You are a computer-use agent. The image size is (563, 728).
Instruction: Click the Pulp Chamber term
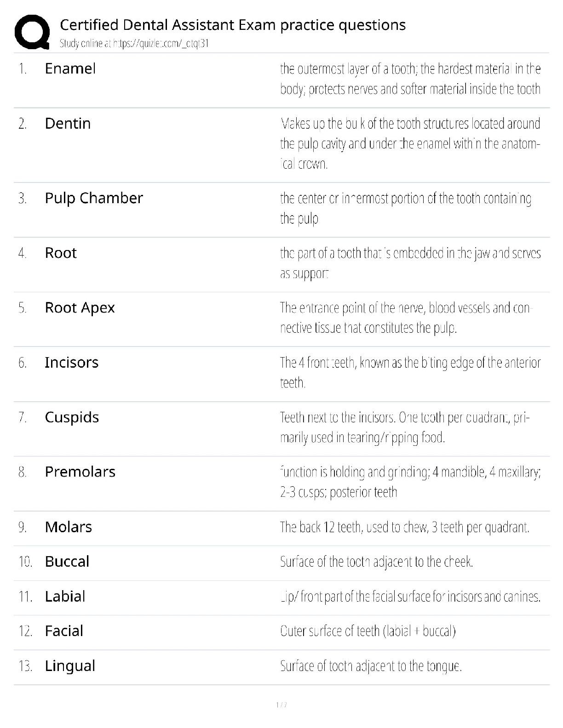(94, 198)
